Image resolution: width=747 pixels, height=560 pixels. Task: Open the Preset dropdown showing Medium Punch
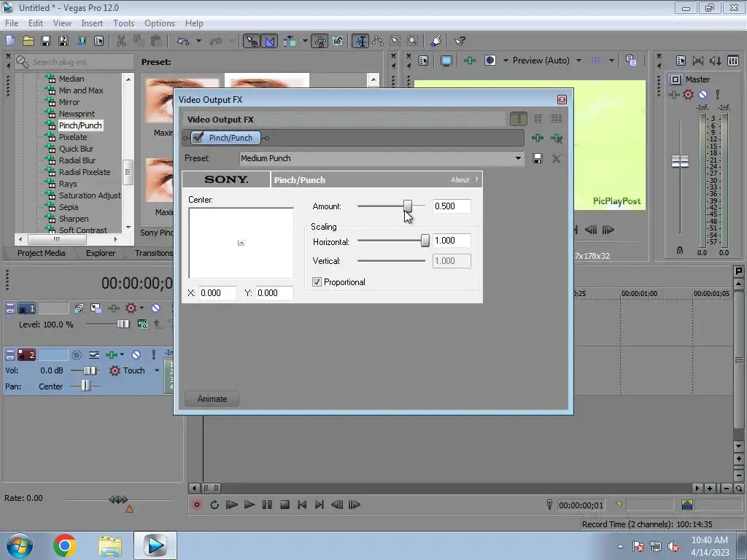click(x=518, y=158)
